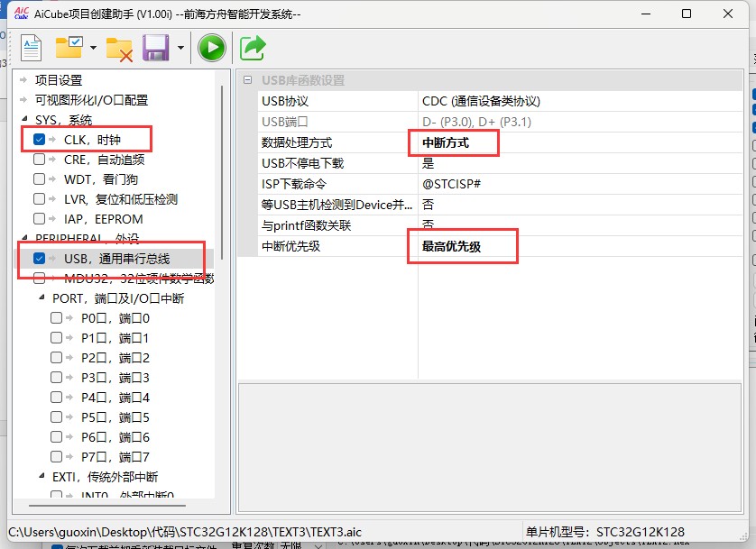The height and width of the screenshot is (549, 756).
Task: Enable the P3口 checkbox
Action: [x=57, y=377]
